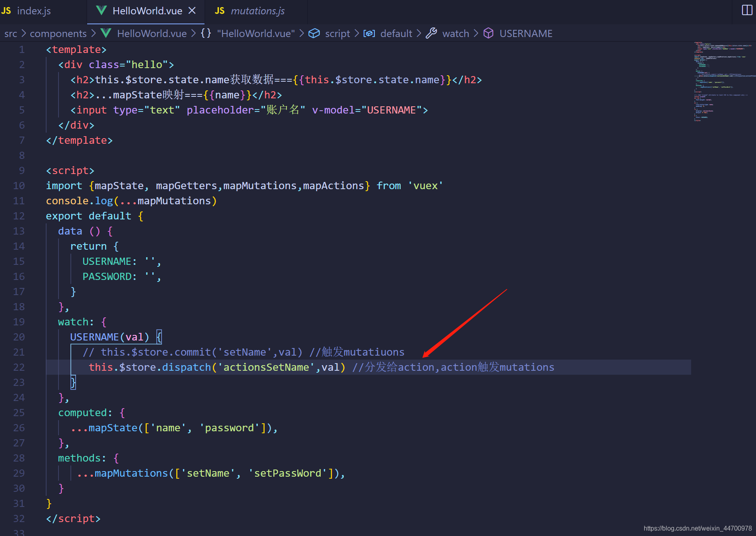This screenshot has height=536, width=756.
Task: Click the export default line
Action: click(95, 216)
